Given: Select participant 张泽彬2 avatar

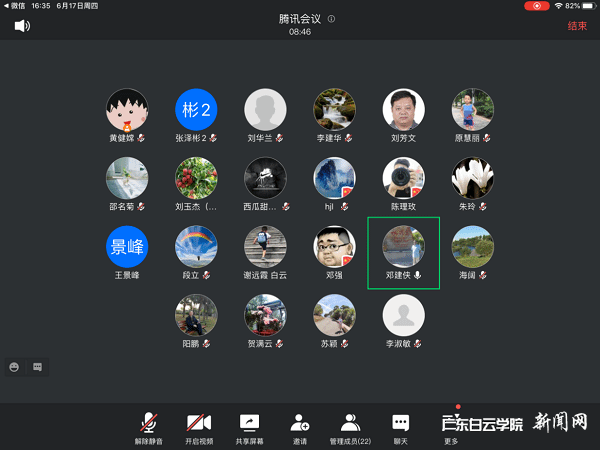Looking at the screenshot, I should pyautogui.click(x=196, y=109).
